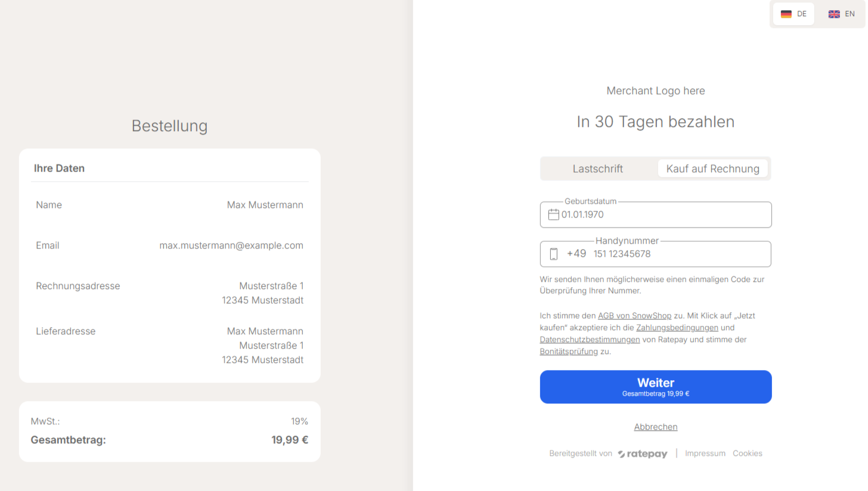Select the Lastschrift payment tab
The width and height of the screenshot is (868, 491).
(597, 169)
